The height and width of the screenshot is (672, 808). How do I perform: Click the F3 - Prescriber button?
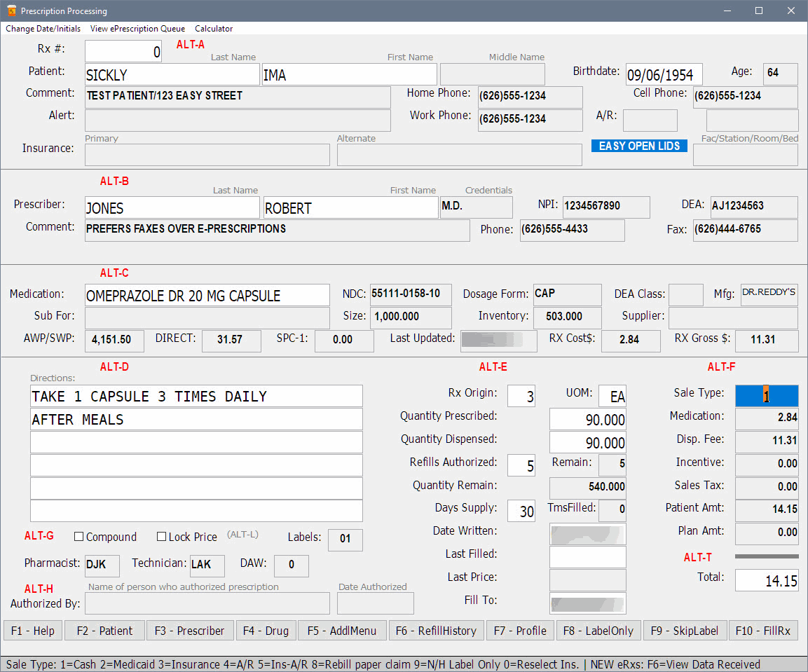(x=190, y=631)
